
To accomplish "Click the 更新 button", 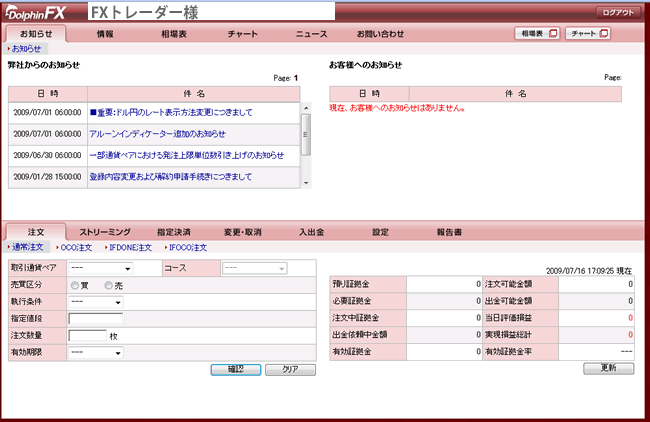I will (x=609, y=368).
